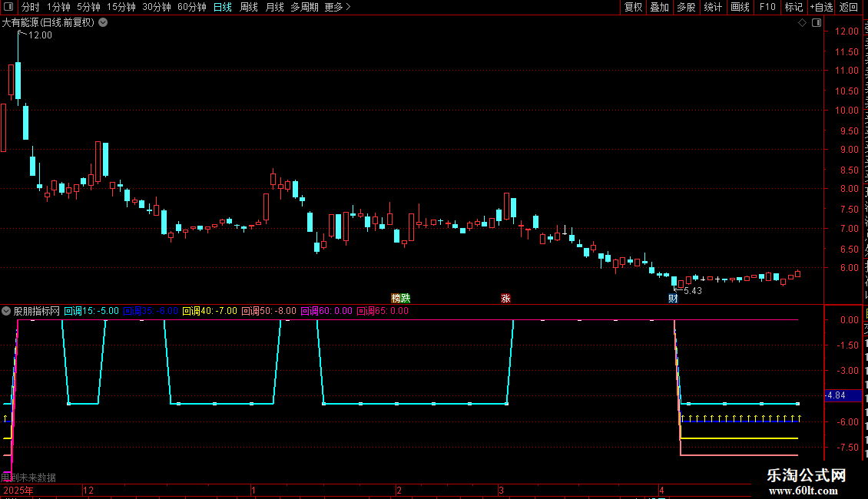Click the 股朋指标网 indicator name
The image size is (868, 499).
(x=37, y=311)
